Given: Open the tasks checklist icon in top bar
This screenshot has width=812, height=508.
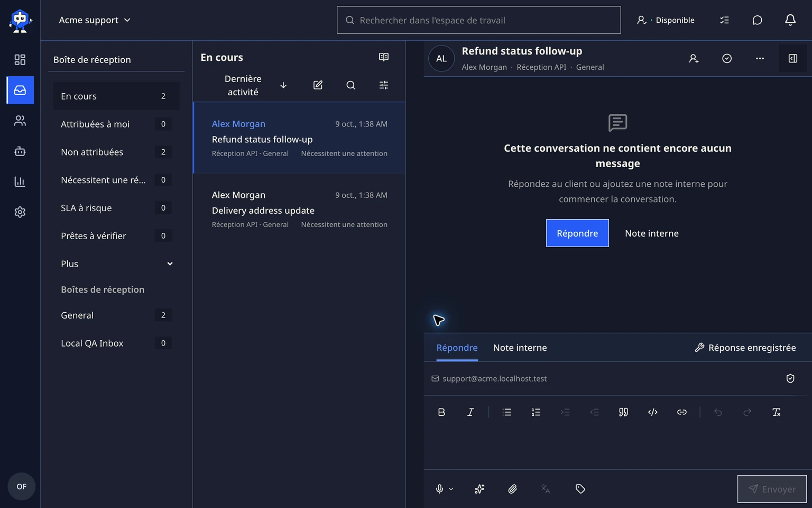Looking at the screenshot, I should 724,20.
